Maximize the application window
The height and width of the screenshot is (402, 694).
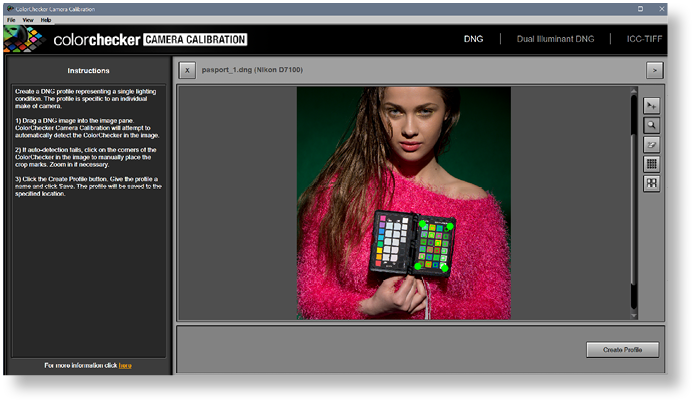[x=640, y=9]
